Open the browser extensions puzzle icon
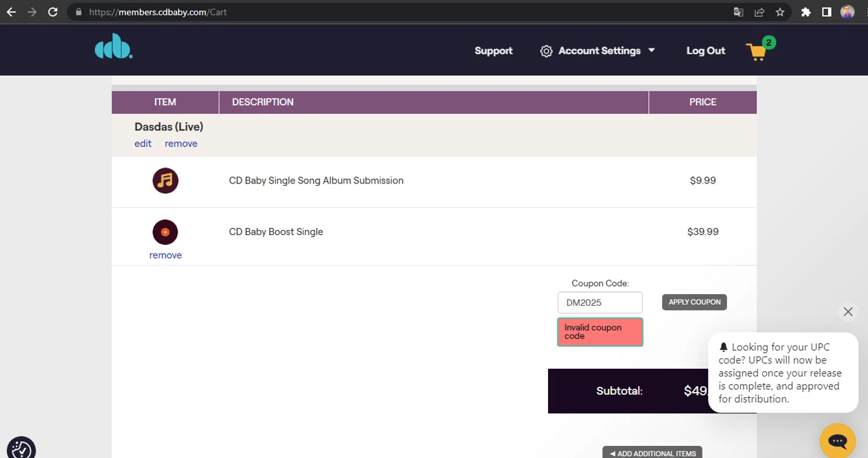 click(x=806, y=12)
